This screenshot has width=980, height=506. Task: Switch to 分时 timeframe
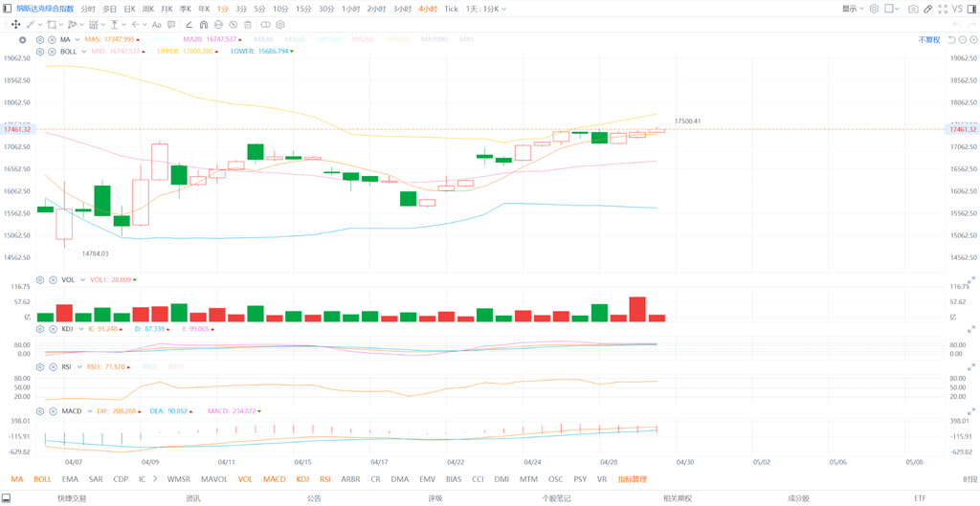pyautogui.click(x=88, y=9)
